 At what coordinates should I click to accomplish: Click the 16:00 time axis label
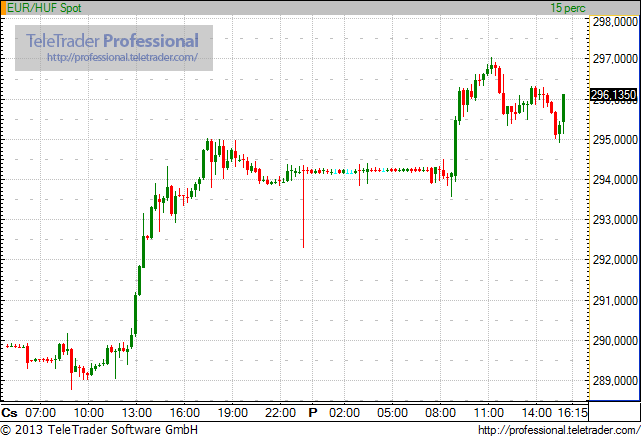coord(185,413)
